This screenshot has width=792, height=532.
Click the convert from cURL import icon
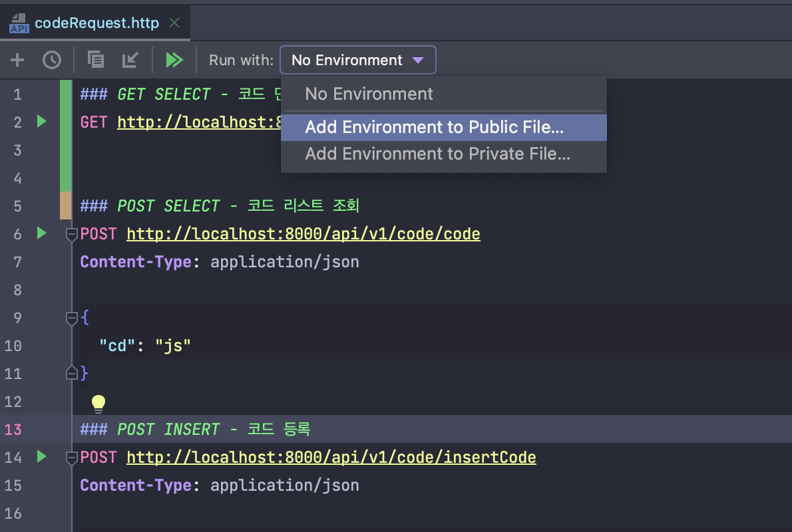(x=130, y=60)
